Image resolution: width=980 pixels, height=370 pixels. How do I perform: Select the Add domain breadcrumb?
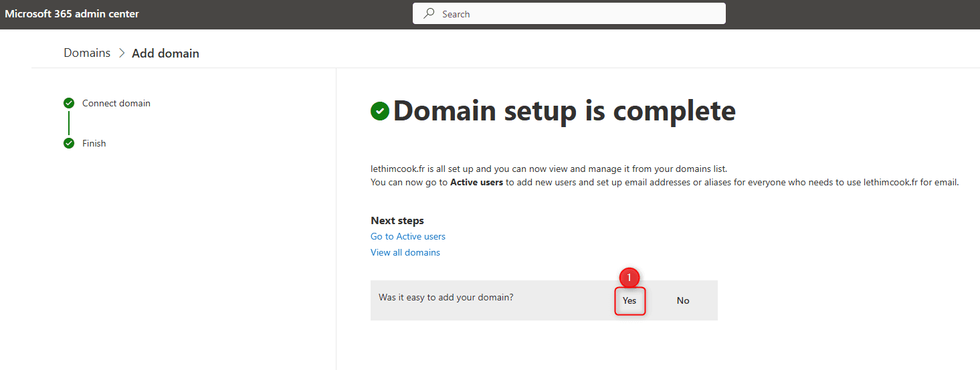(x=165, y=54)
